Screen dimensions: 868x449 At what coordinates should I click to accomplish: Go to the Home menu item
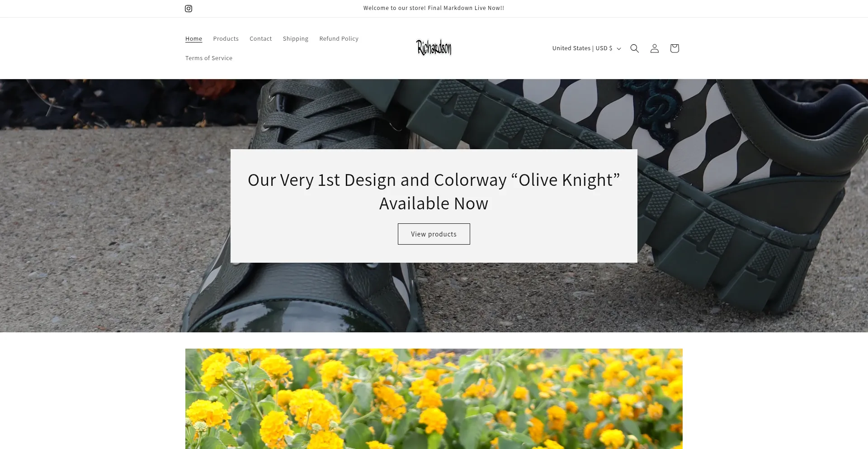coord(193,39)
